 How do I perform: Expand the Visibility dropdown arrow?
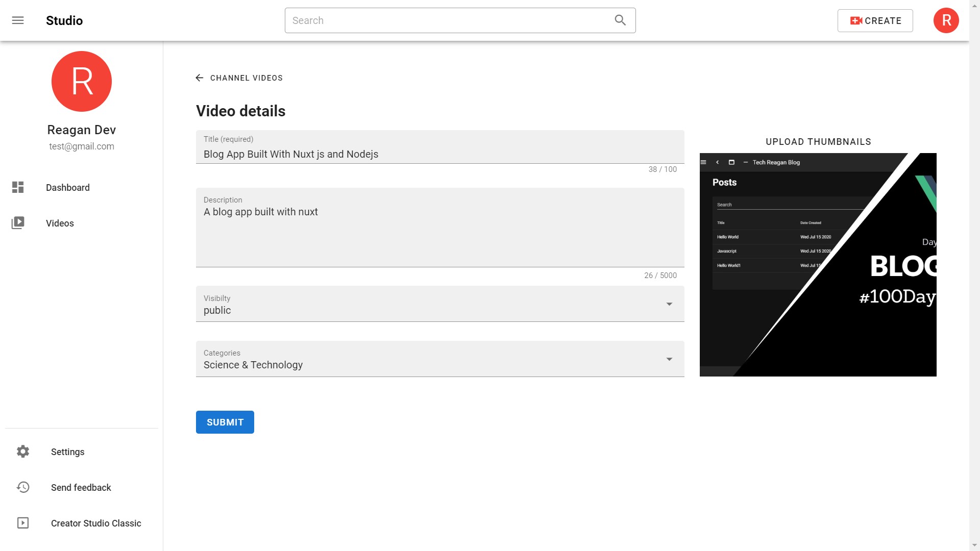669,304
